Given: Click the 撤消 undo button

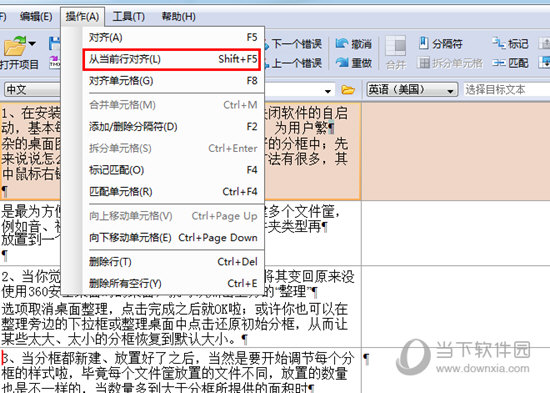Looking at the screenshot, I should click(354, 44).
